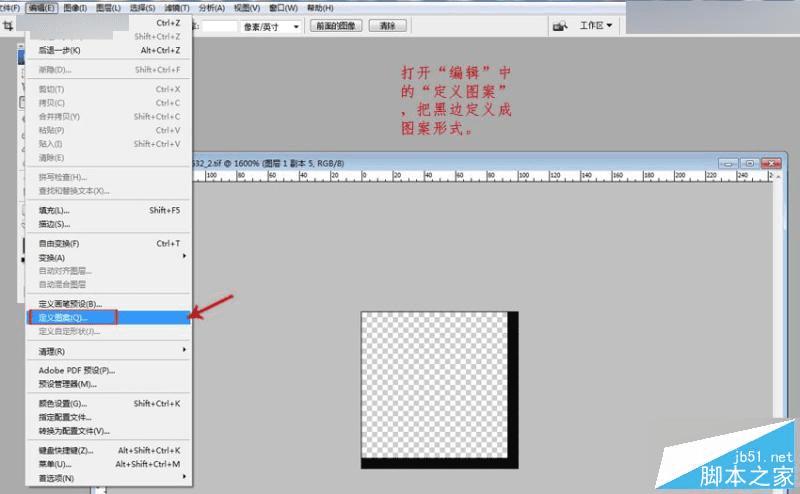Open the 像素/英寸 resolution unit dropdown
The height and width of the screenshot is (494, 800).
[x=271, y=27]
